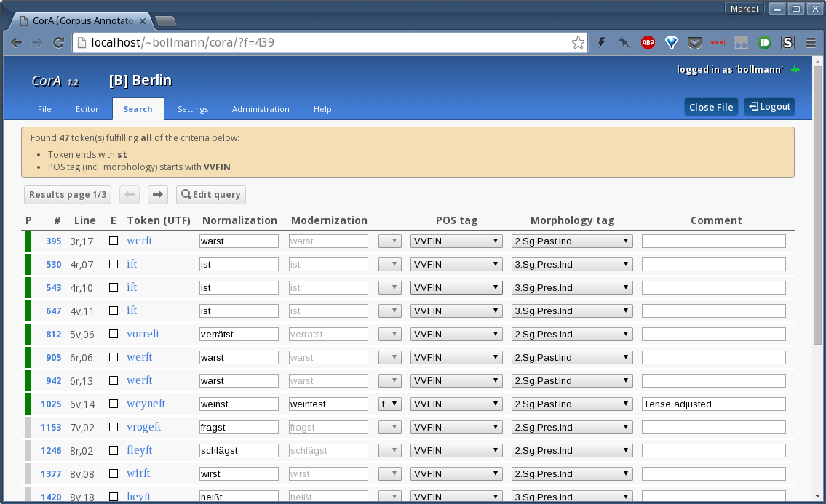Click the previous results page arrow

click(129, 195)
